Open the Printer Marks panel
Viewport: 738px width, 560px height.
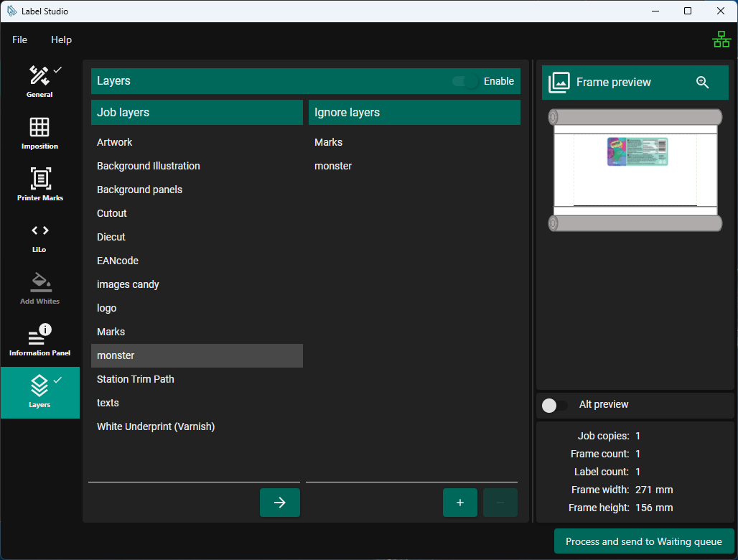(x=39, y=185)
